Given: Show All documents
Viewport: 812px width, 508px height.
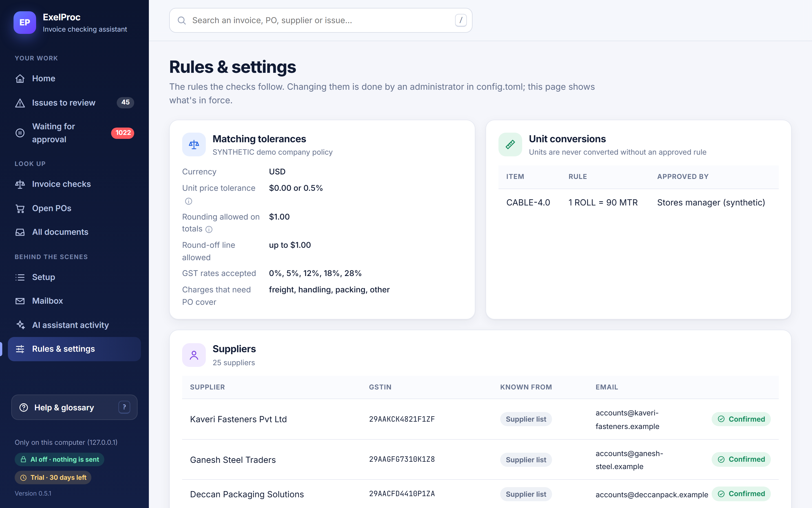Looking at the screenshot, I should click(x=74, y=232).
